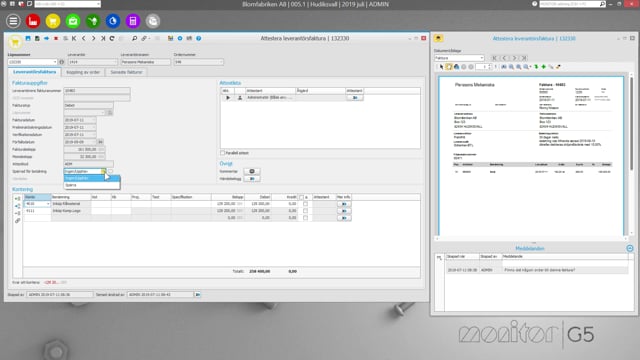
Task: Toggle checkbox in Kontering row 9111
Action: click(305, 211)
